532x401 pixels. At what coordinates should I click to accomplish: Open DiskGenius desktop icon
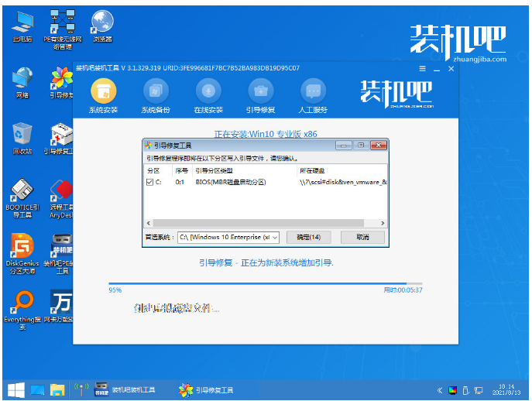[x=23, y=249]
